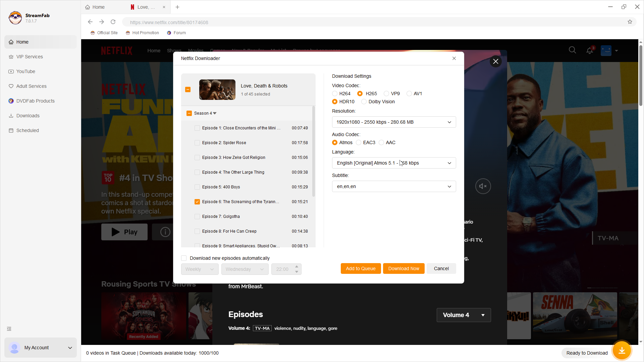Click the orange download arrow button
The width and height of the screenshot is (644, 362).
[x=622, y=351]
